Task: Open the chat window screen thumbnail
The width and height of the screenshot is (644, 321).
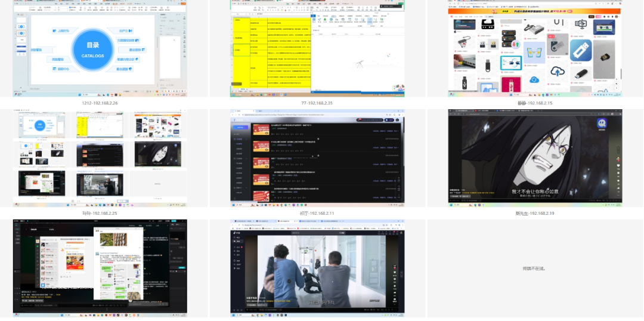Action: coord(100,267)
